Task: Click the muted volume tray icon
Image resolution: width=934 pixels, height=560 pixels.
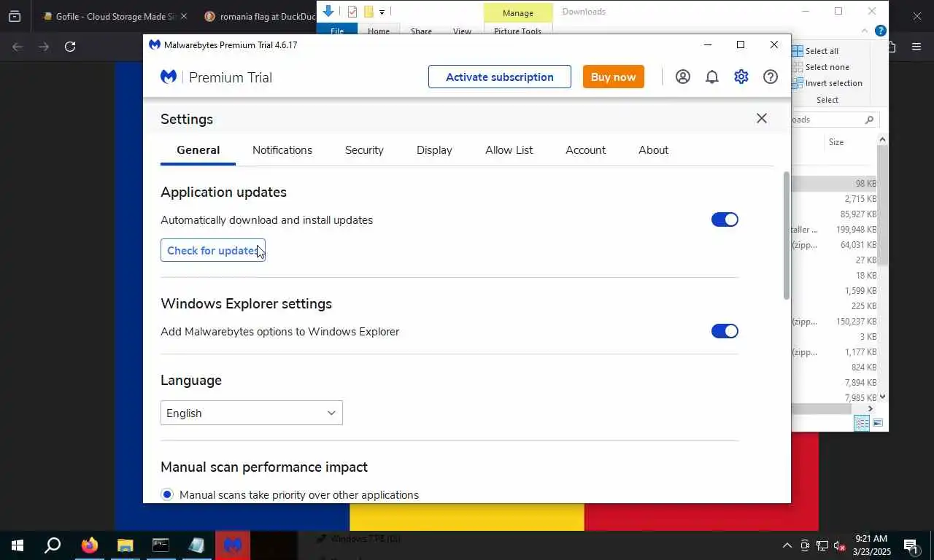Action: click(x=839, y=545)
